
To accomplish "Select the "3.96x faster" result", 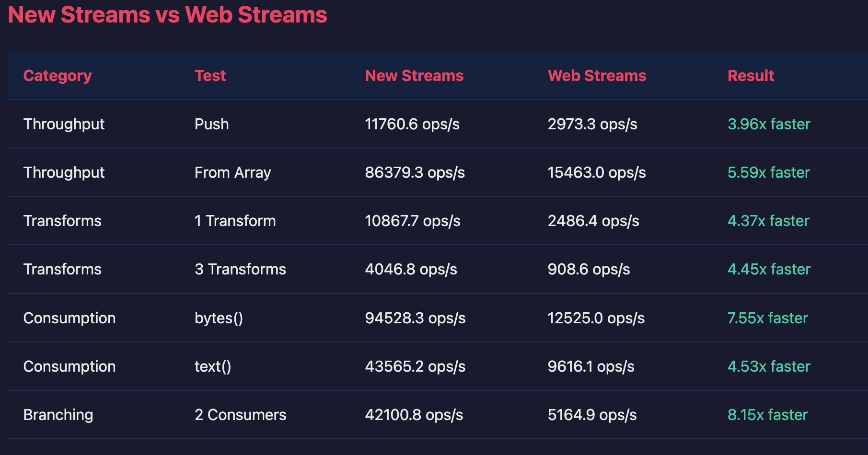I will tap(769, 124).
